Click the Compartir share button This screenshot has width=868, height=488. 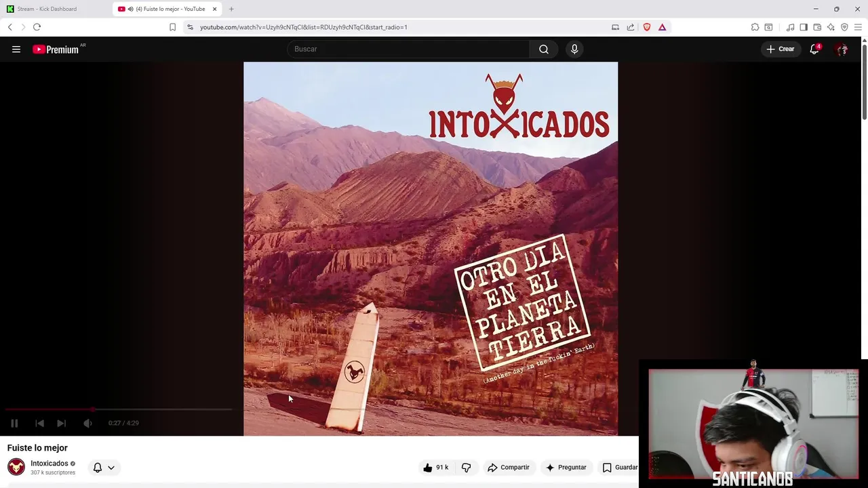[x=509, y=467]
